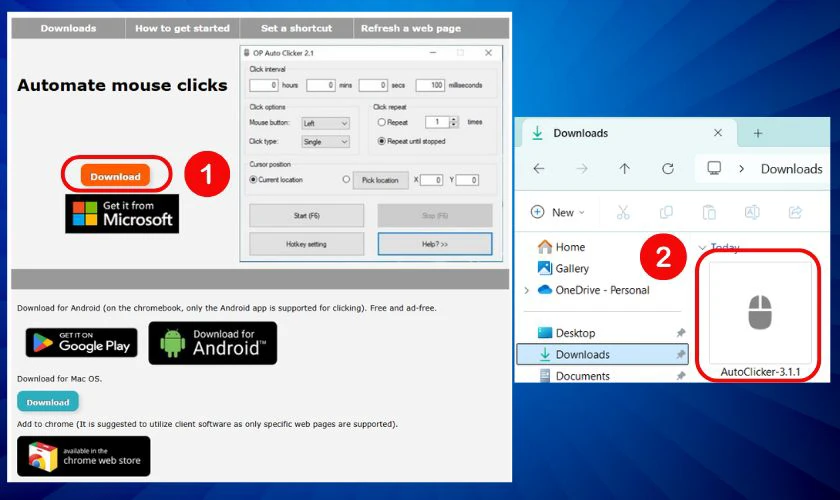The height and width of the screenshot is (500, 840).
Task: Expand the OneDrive - Personal tree node
Action: coord(527,290)
